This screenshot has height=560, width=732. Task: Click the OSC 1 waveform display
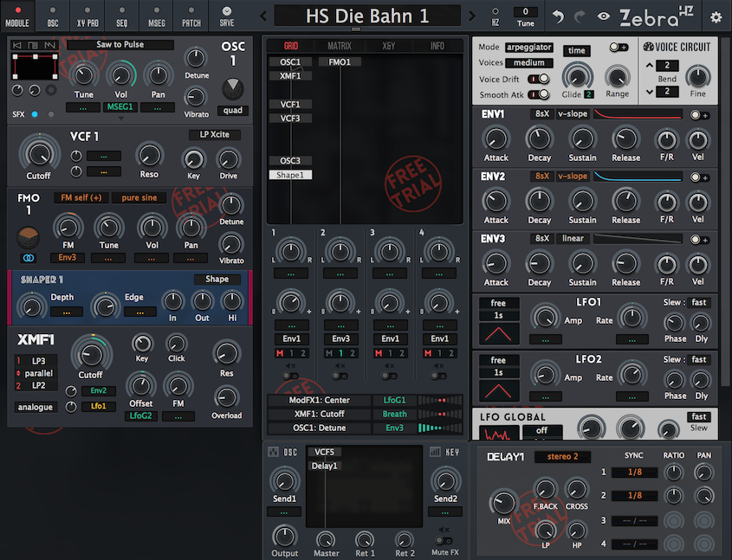click(x=35, y=67)
